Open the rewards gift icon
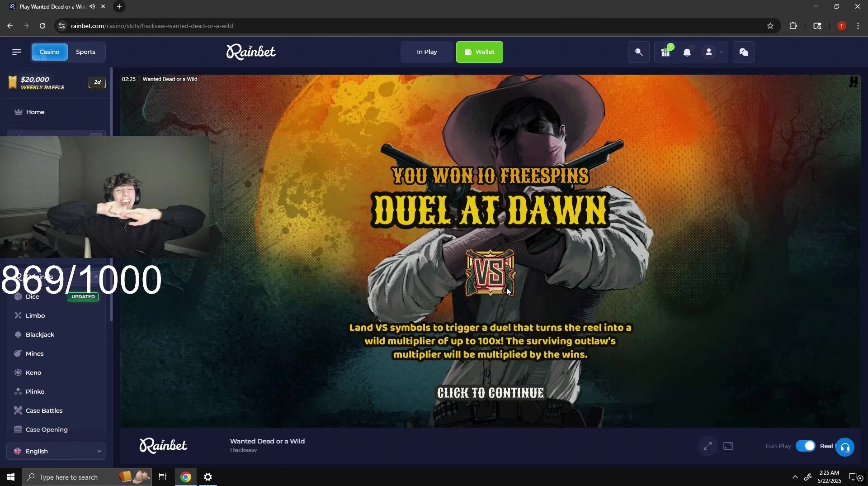The height and width of the screenshot is (486, 868). point(665,52)
